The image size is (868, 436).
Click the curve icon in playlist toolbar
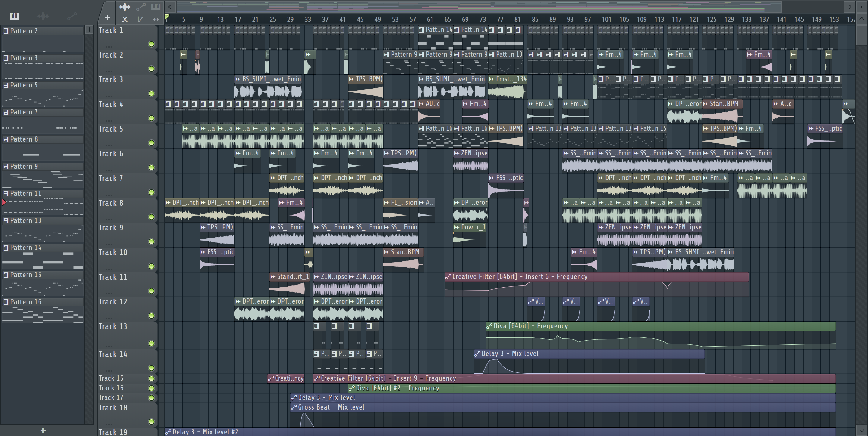[141, 19]
